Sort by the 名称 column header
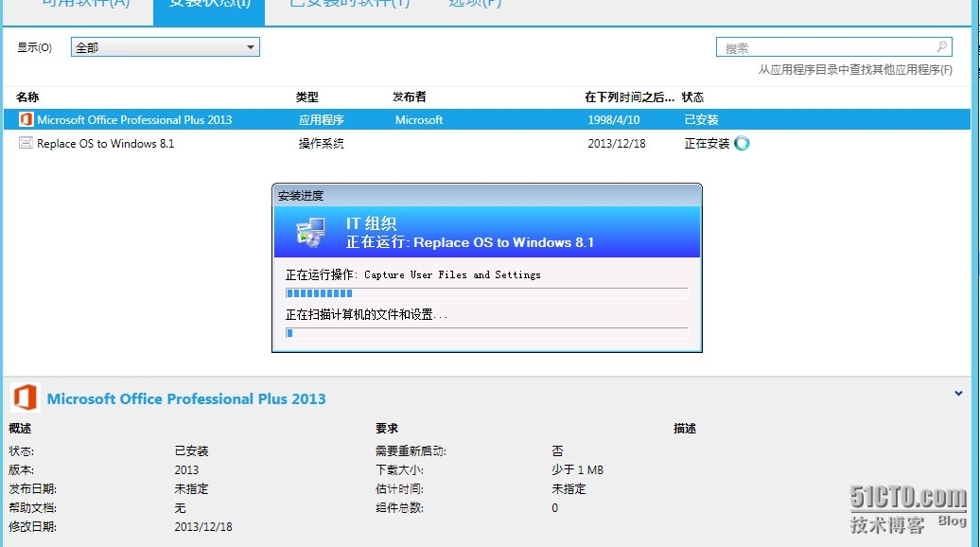 click(27, 97)
